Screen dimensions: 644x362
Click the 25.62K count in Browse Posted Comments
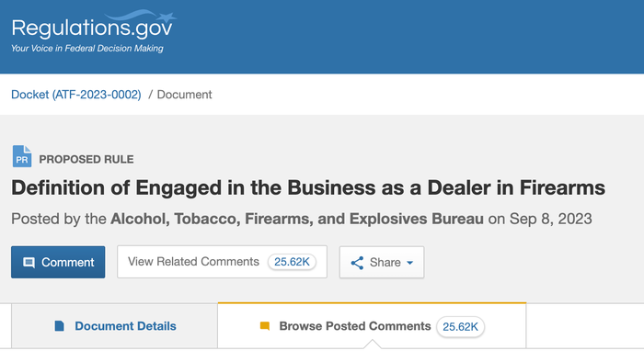[460, 327]
